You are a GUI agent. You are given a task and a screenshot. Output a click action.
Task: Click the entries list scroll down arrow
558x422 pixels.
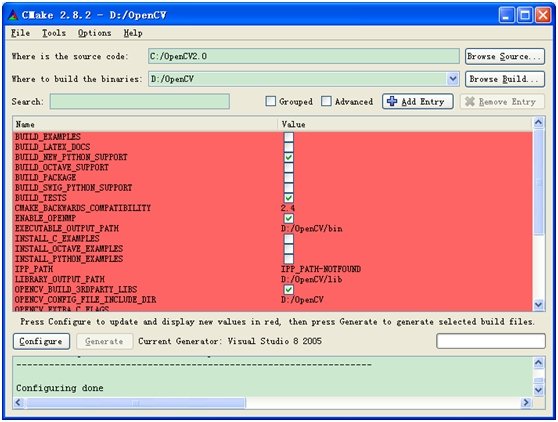coord(538,305)
